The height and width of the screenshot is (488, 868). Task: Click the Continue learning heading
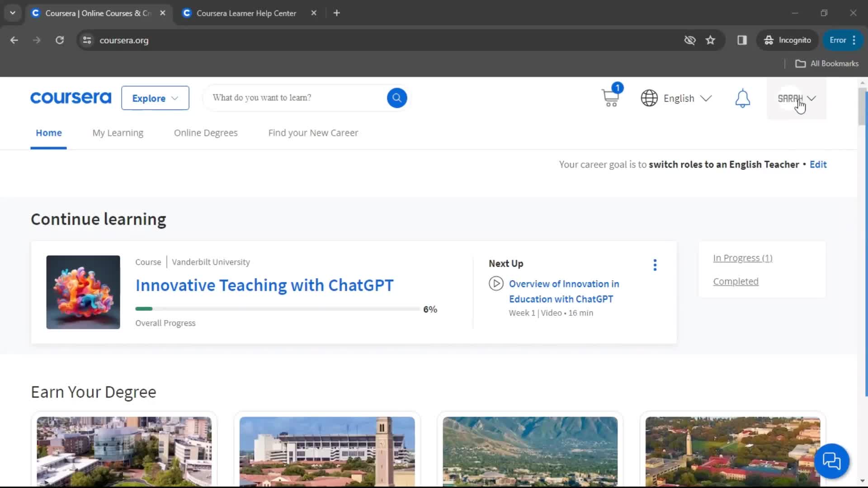tap(99, 219)
